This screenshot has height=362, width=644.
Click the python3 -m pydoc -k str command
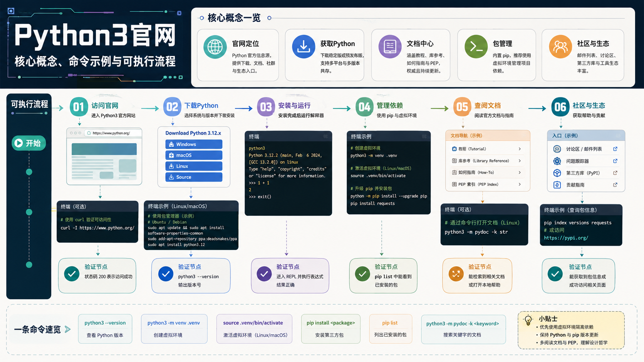[x=476, y=232]
